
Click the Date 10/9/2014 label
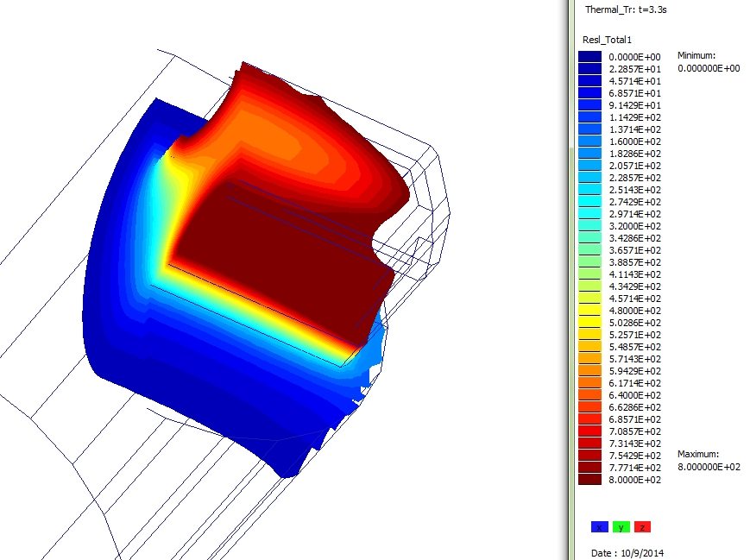point(627,552)
